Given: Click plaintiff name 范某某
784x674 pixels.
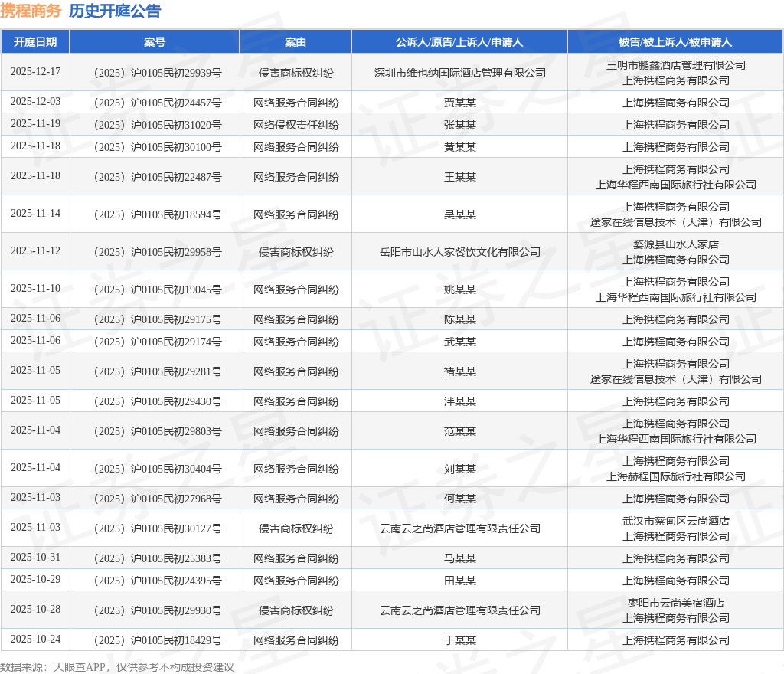Looking at the screenshot, I should 460,431.
